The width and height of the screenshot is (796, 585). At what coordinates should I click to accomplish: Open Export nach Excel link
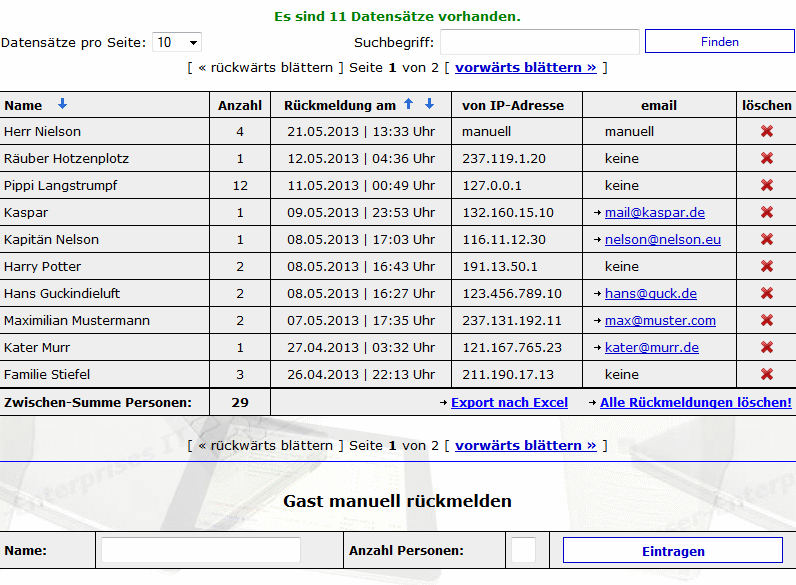[509, 402]
